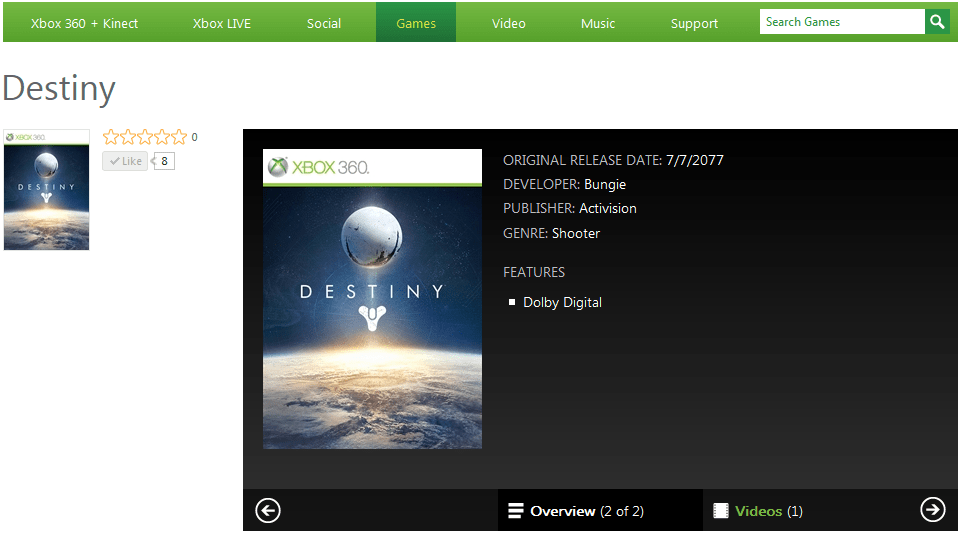Image resolution: width=962 pixels, height=533 pixels.
Task: Click the FEATURES heading
Action: (534, 272)
